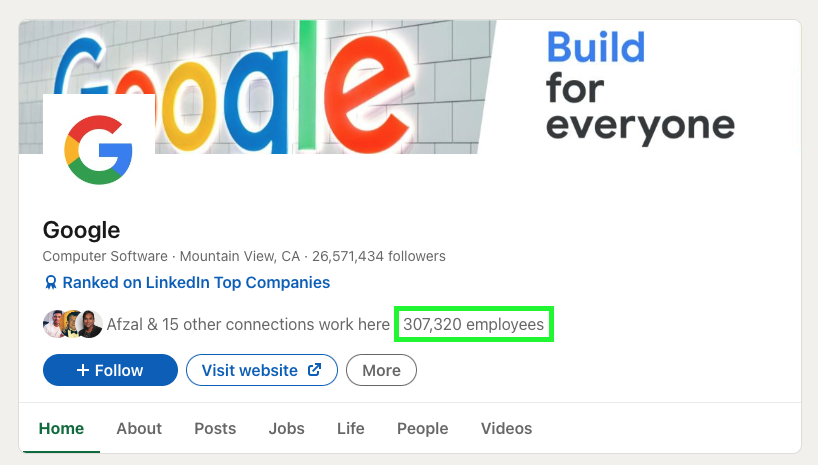Switch to the Videos tab
Screen dimensions: 818x465
(x=506, y=428)
